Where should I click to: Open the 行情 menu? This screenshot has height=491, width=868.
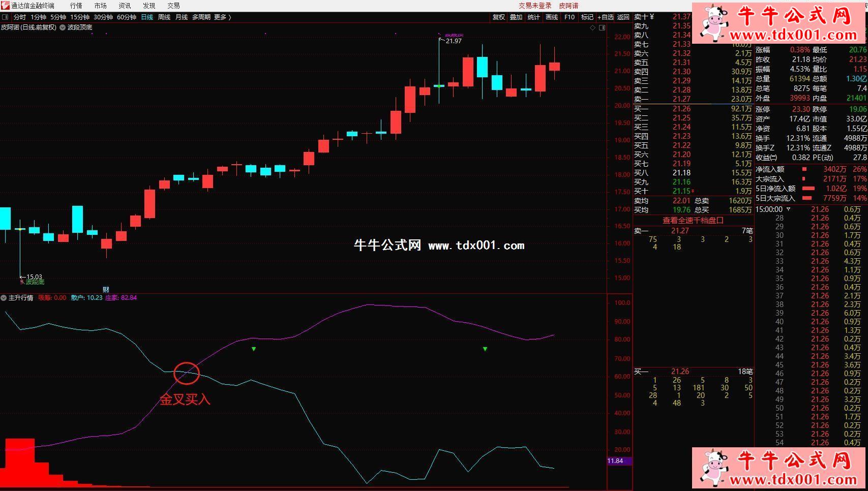76,6
